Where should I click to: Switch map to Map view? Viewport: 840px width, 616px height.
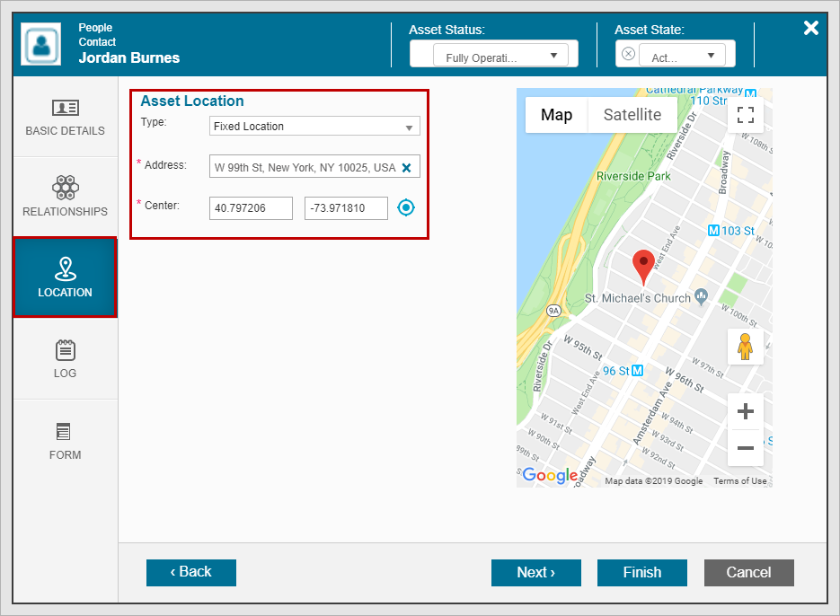click(556, 115)
